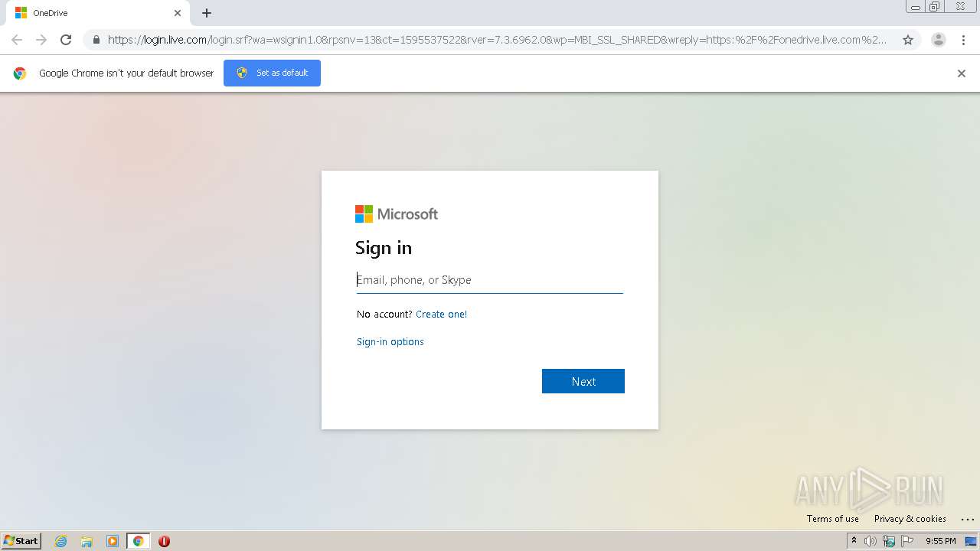
Task: Reload the page with refresh icon
Action: click(66, 40)
